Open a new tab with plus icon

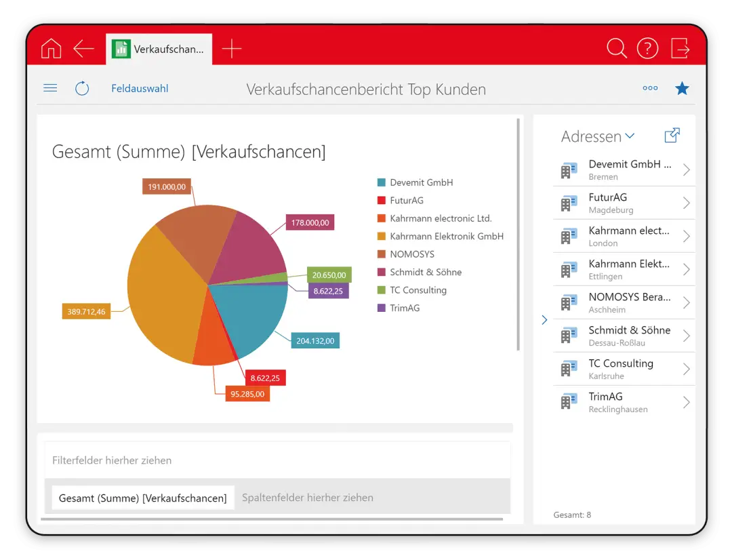232,49
